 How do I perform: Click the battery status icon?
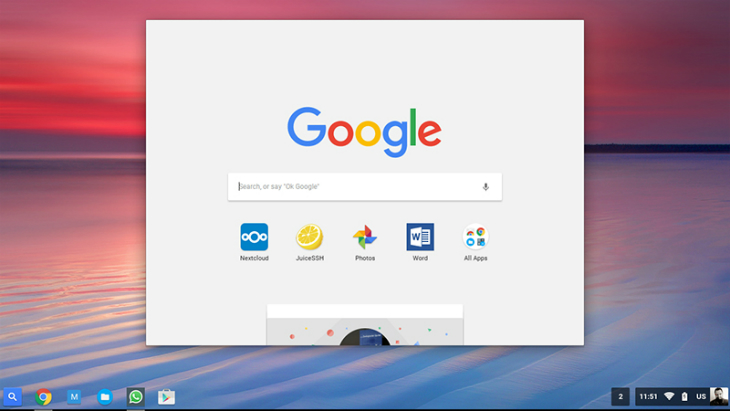click(684, 397)
